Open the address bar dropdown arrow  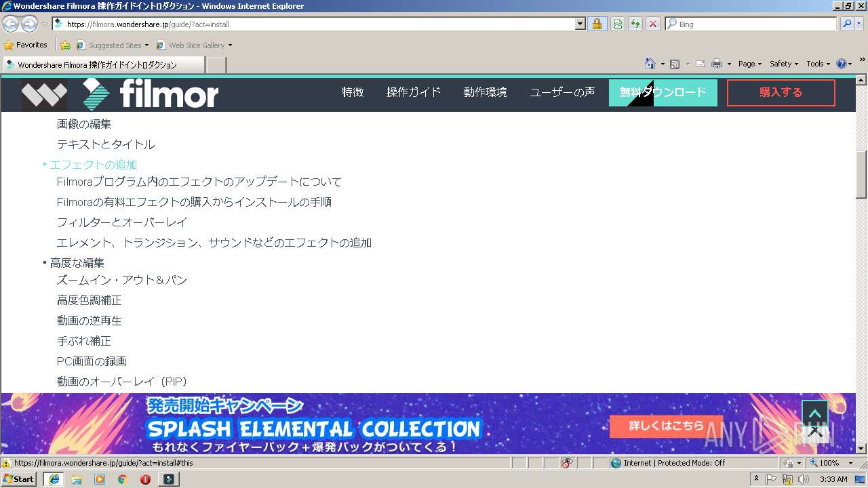[x=580, y=24]
